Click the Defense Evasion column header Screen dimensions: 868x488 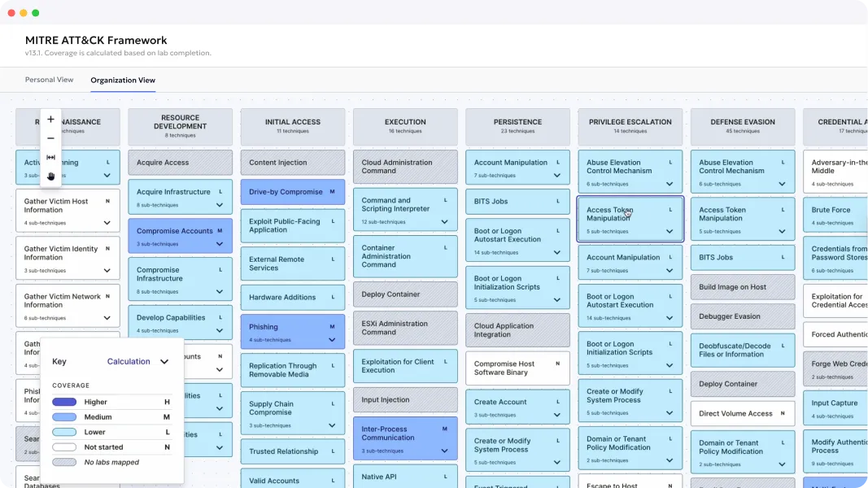(x=743, y=127)
